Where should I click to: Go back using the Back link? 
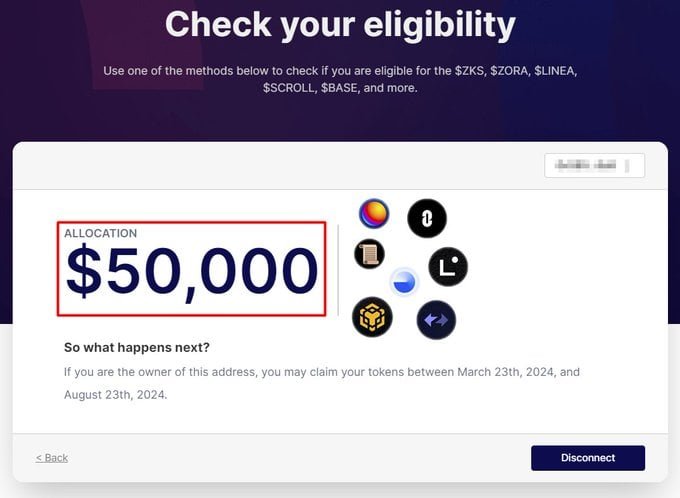(52, 458)
